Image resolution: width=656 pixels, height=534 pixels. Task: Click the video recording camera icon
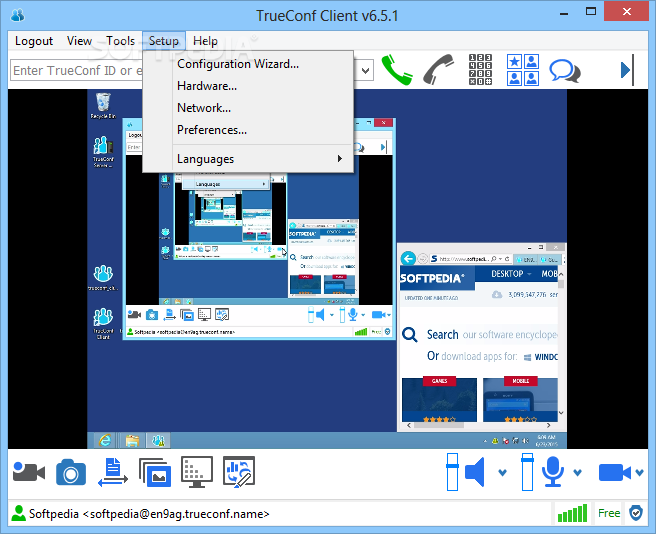pos(29,472)
